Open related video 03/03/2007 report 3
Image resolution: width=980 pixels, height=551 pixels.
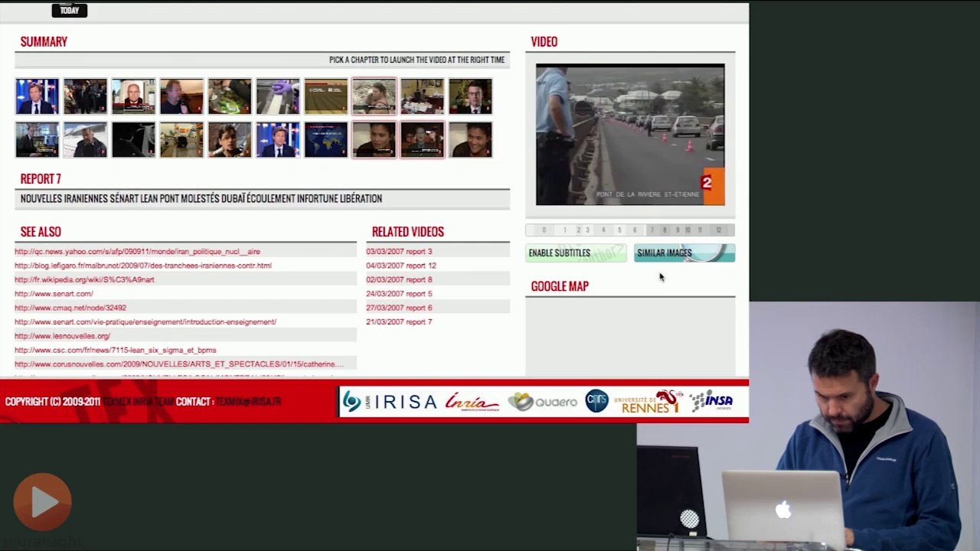[399, 251]
